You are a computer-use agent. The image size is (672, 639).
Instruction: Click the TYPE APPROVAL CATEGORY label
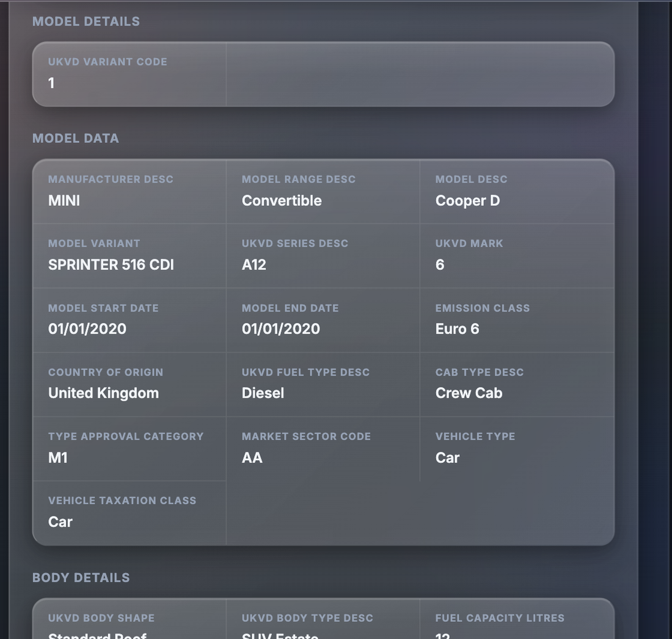point(126,437)
